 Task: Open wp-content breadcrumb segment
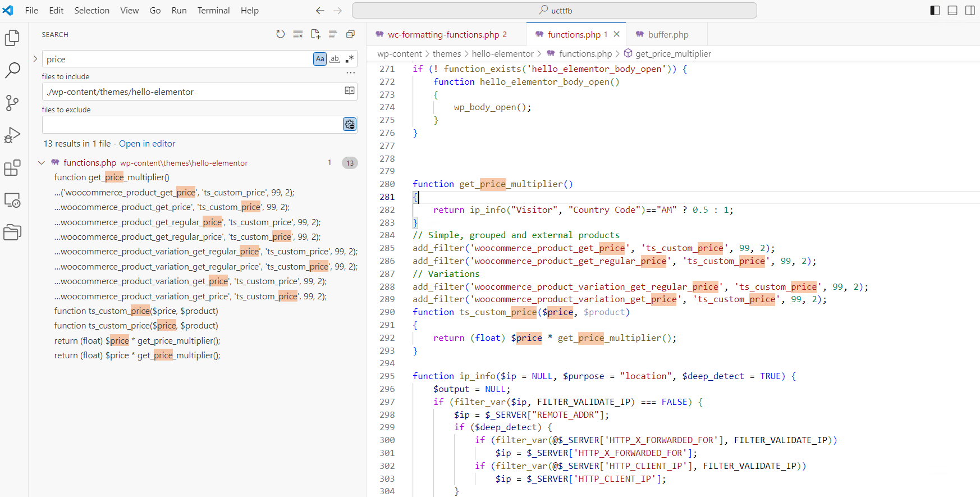coord(399,54)
